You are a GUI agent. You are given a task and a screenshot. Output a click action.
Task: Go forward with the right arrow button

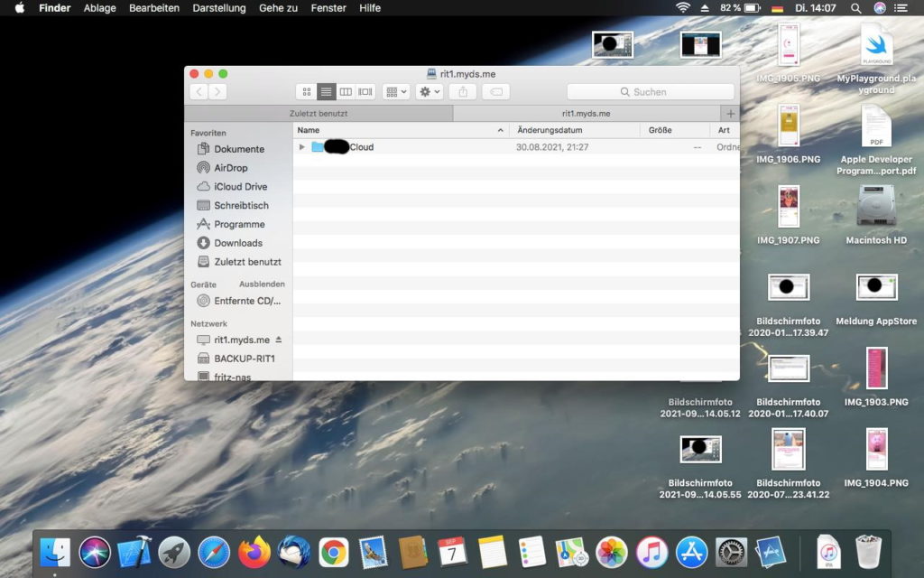(x=217, y=92)
